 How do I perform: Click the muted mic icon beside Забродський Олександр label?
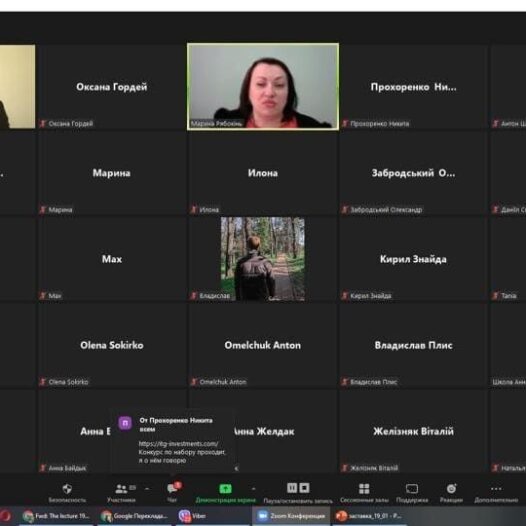tap(345, 210)
